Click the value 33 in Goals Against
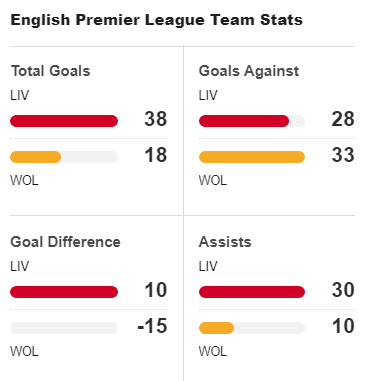This screenshot has width=365, height=381. (343, 155)
